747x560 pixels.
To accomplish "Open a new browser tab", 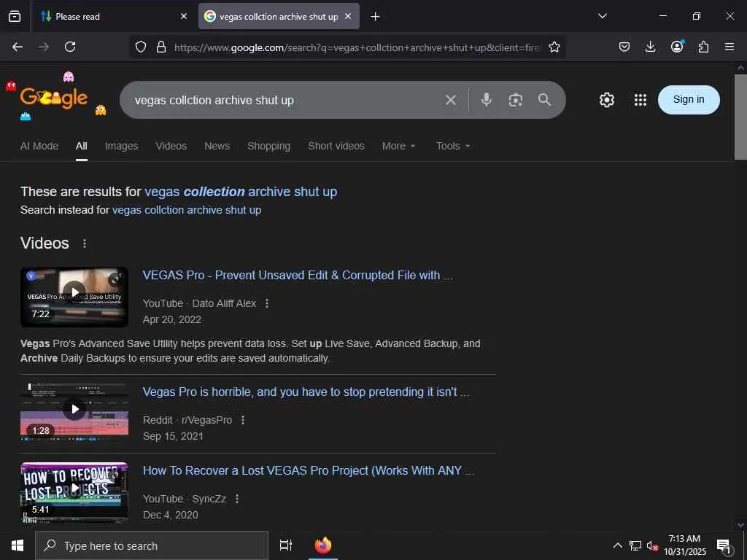I will click(375, 17).
